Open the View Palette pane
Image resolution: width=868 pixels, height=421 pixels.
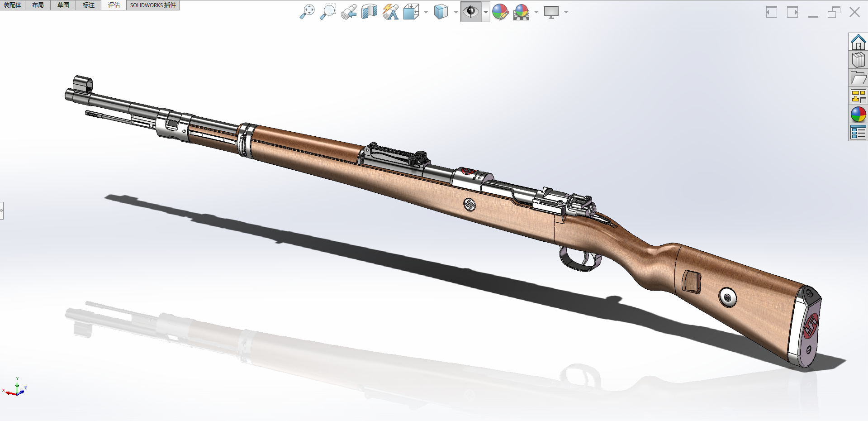[x=858, y=96]
